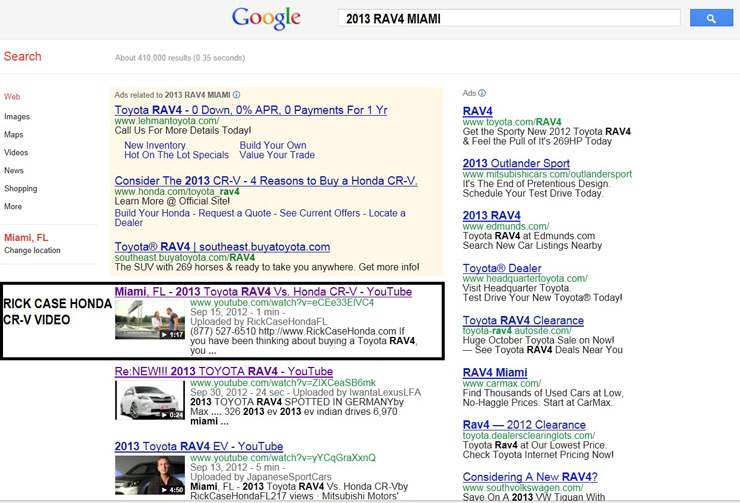Image resolution: width=740 pixels, height=503 pixels.
Task: Play the white RAV4 video thumbnail
Action: pos(150,400)
